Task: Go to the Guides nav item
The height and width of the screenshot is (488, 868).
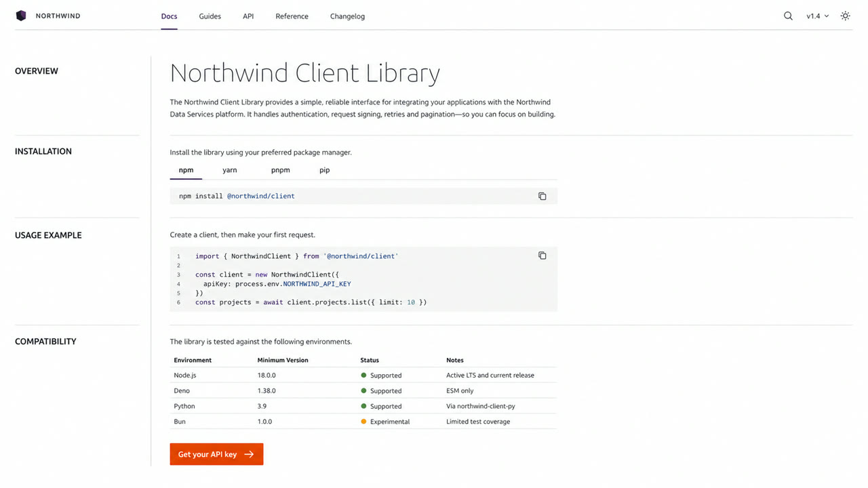Action: [210, 16]
